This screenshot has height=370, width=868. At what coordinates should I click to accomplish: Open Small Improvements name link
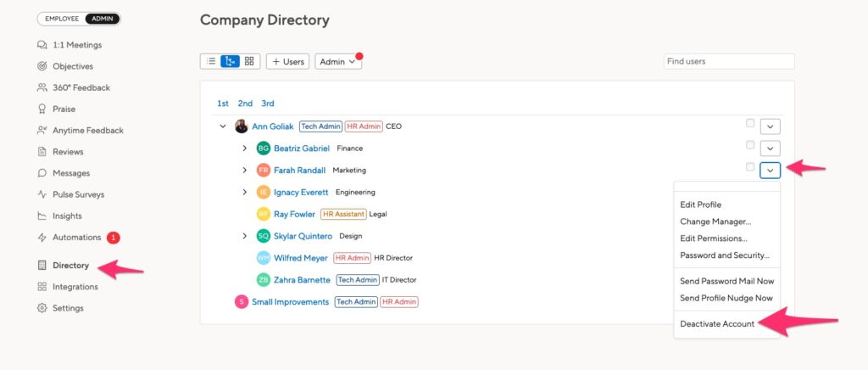(x=291, y=302)
